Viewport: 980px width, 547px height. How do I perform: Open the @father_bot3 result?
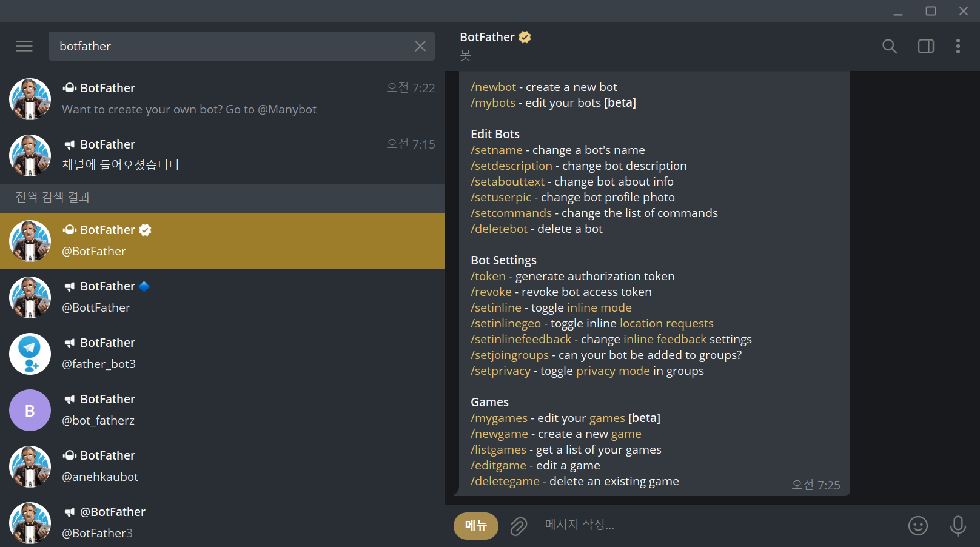coord(222,354)
